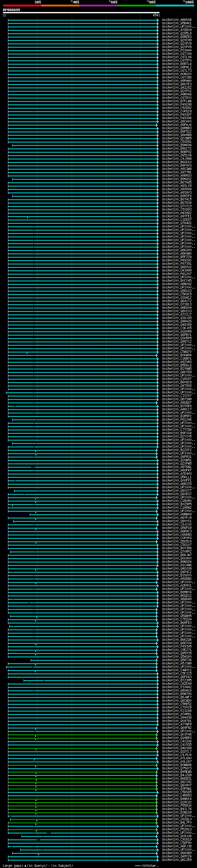Screen dimensions: 197x868
Task: Select the UniRef100_B6KJW7 label
Action: (x=177, y=555)
